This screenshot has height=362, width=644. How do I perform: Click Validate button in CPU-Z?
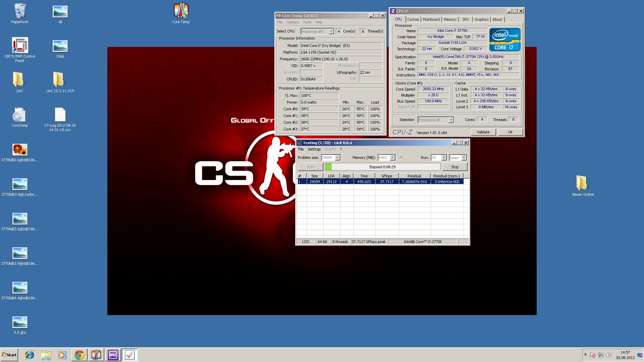tap(483, 132)
